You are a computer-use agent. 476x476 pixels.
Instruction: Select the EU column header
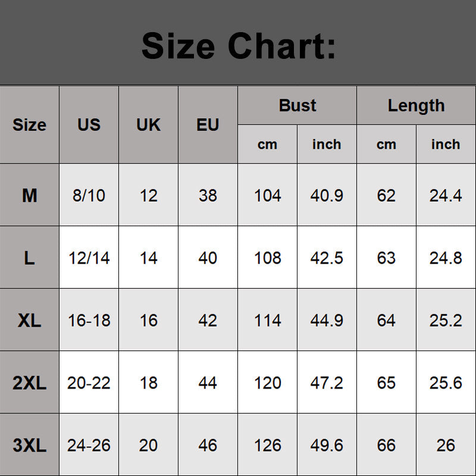coord(208,125)
